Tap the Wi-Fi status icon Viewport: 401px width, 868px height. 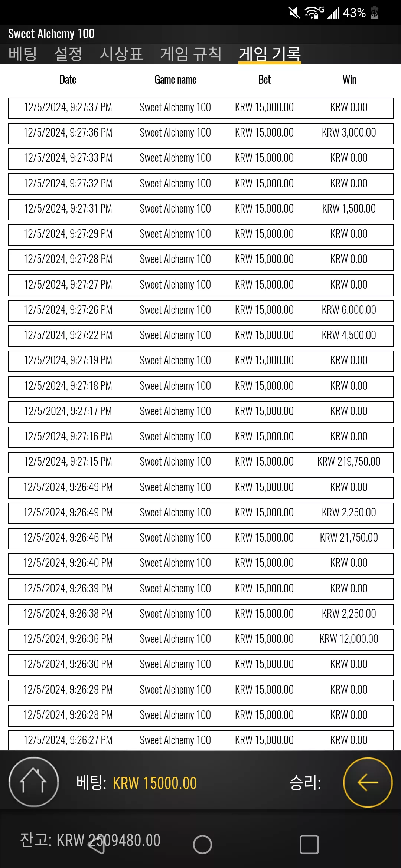click(314, 13)
